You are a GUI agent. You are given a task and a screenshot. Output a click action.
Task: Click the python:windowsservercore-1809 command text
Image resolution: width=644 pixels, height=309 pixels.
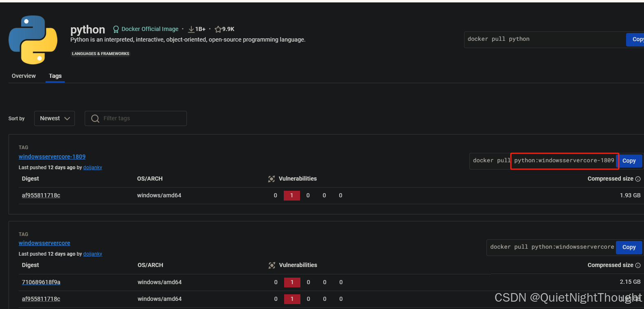[564, 161]
